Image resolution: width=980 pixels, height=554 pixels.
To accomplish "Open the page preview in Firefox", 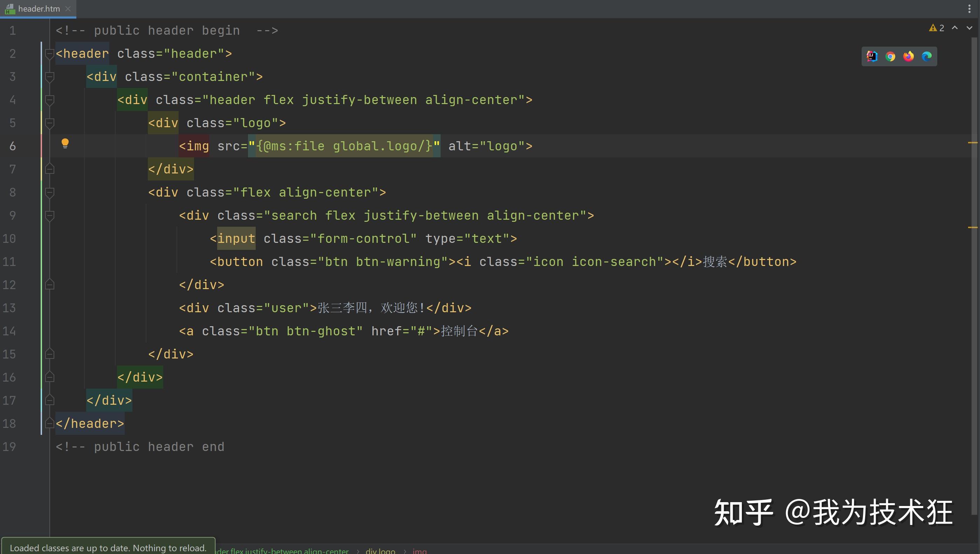I will [x=908, y=56].
